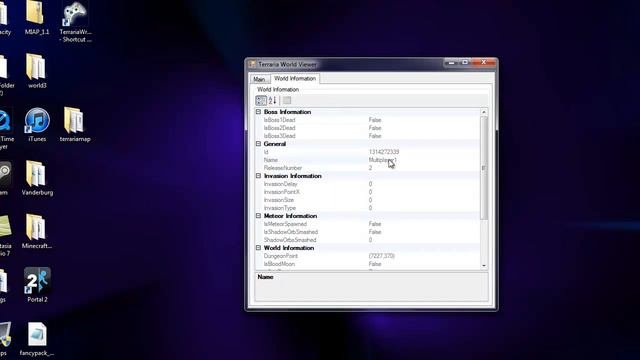This screenshot has height=360, width=640.
Task: Launch the Portal 2 desktop shortcut
Action: point(37,285)
